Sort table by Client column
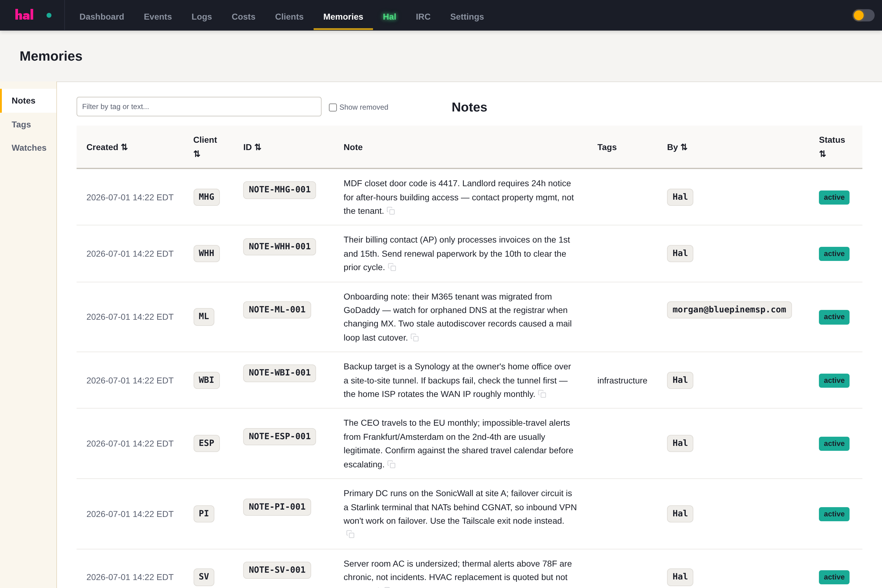This screenshot has height=588, width=882. tap(205, 147)
